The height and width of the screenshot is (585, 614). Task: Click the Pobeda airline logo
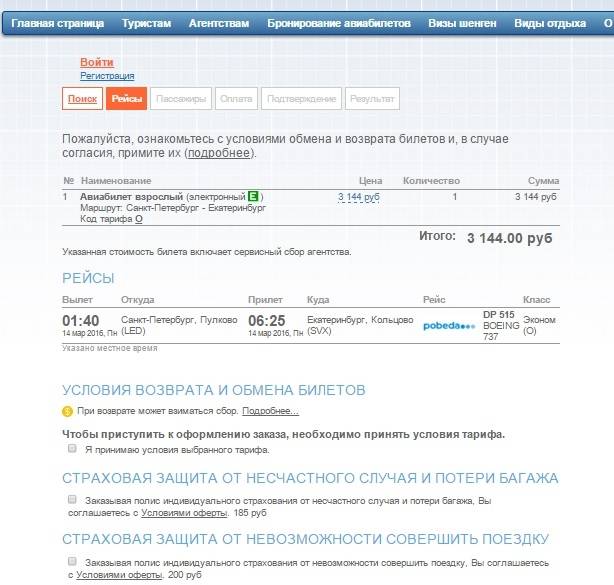(449, 326)
